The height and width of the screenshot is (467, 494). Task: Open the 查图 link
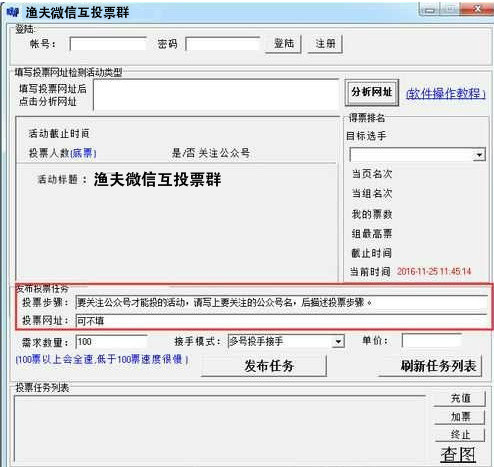458,455
